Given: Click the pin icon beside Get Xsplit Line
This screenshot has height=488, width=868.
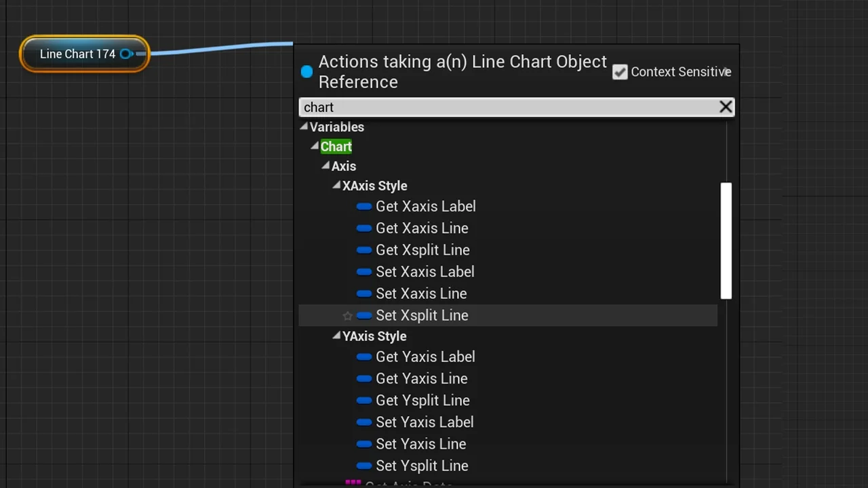Looking at the screenshot, I should 364,250.
